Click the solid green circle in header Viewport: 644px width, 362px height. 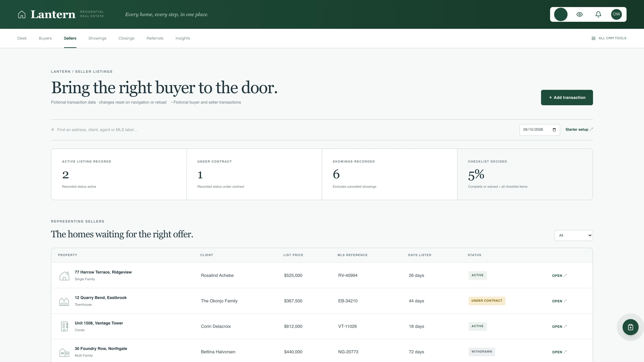[x=561, y=14]
